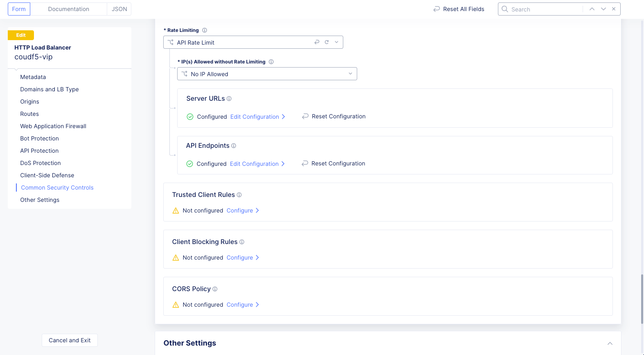Viewport: 644px width, 355px height.
Task: Switch to the JSON tab
Action: pyautogui.click(x=119, y=9)
